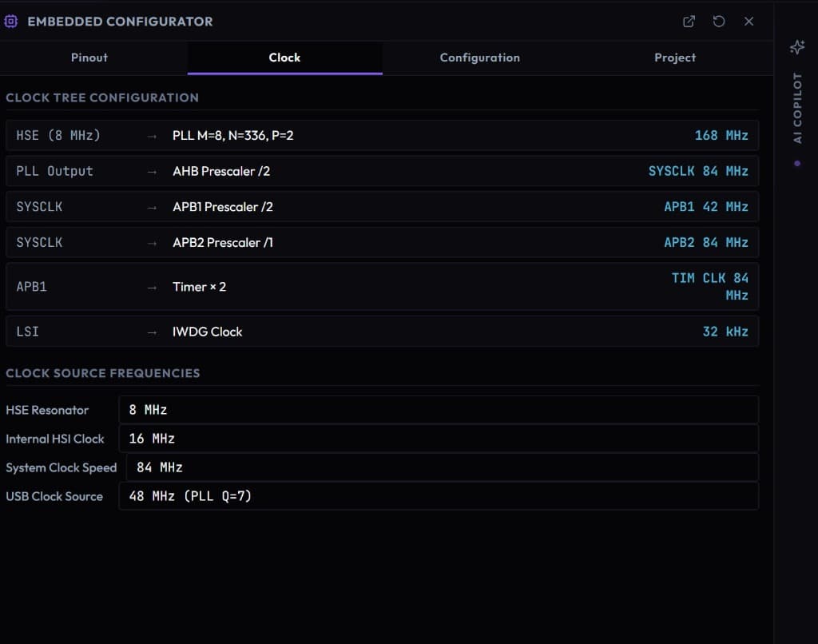Screen dimensions: 818x644
Task: Click the HSE Resonator label
Action: [x=47, y=410]
